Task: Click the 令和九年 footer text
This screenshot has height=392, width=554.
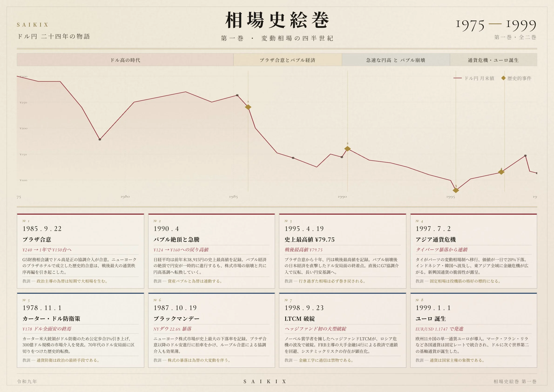Action: (x=27, y=382)
